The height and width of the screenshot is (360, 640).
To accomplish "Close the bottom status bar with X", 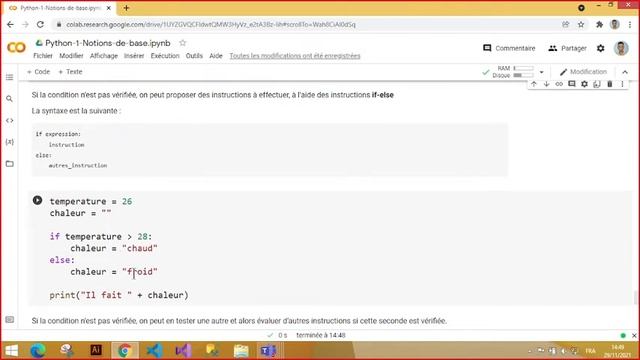I will pyautogui.click(x=634, y=336).
